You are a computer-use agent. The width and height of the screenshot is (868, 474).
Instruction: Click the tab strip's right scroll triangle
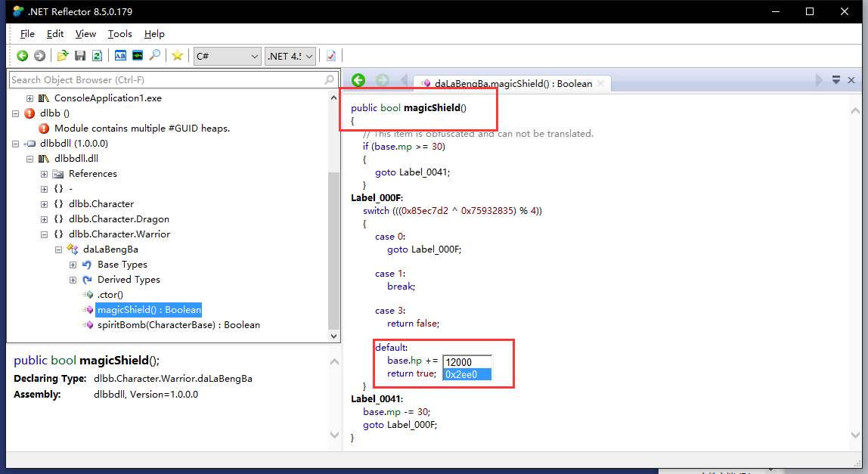tap(819, 80)
